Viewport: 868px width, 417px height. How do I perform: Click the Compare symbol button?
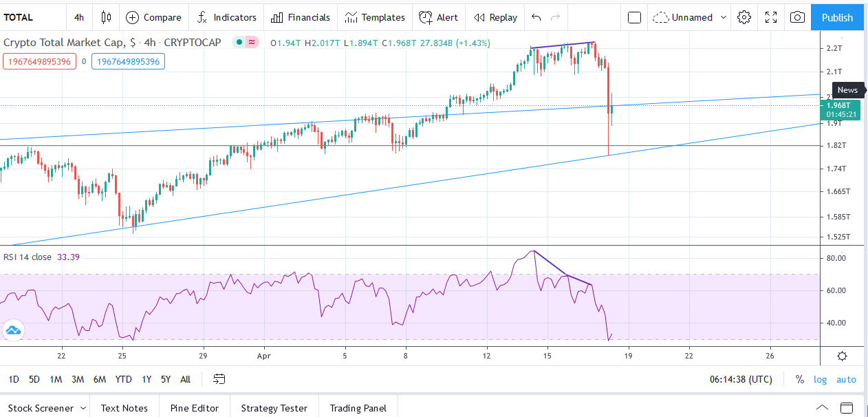click(154, 17)
